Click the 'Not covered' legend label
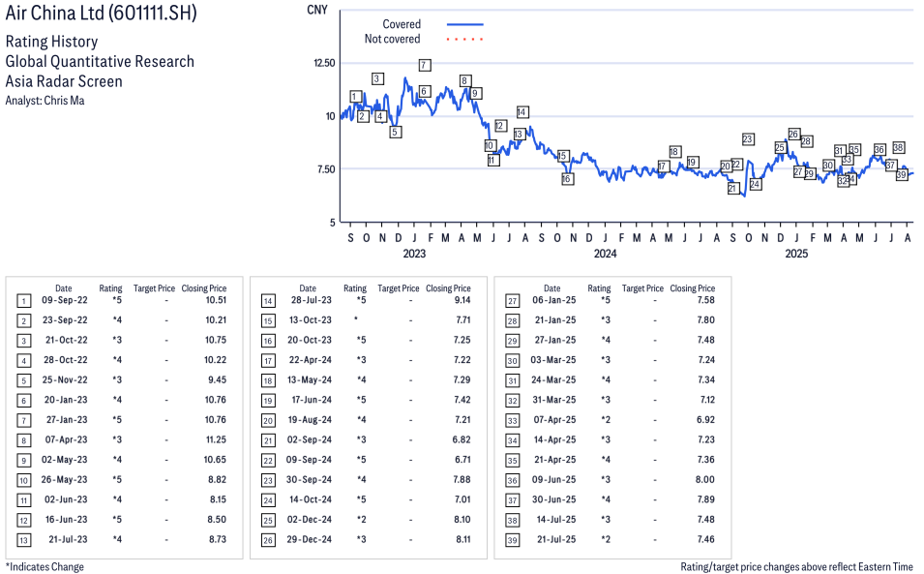The image size is (924, 574). tap(393, 39)
